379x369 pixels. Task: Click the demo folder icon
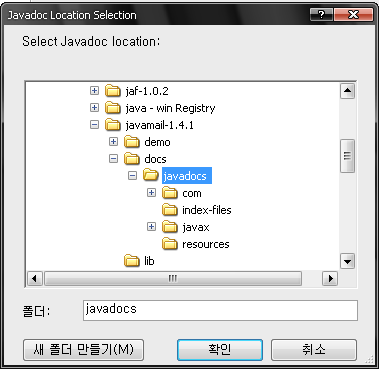tap(132, 142)
